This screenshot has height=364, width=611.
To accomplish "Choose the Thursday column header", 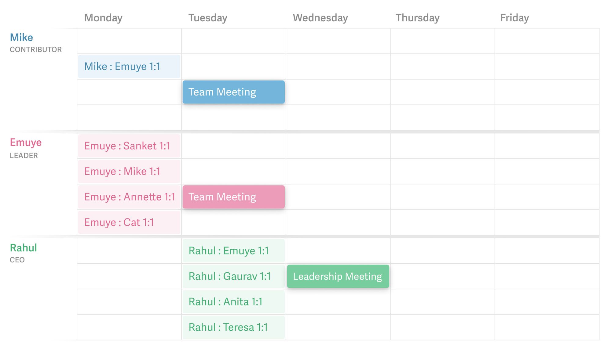I will tap(418, 18).
